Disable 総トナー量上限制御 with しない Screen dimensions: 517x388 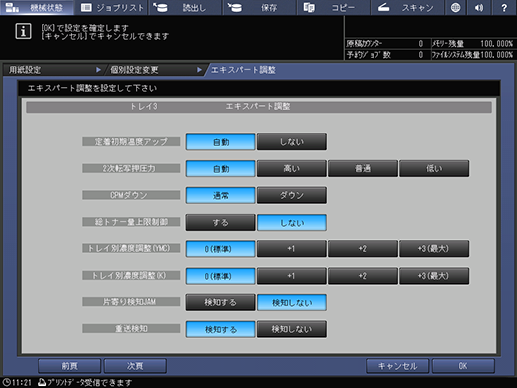pyautogui.click(x=292, y=222)
